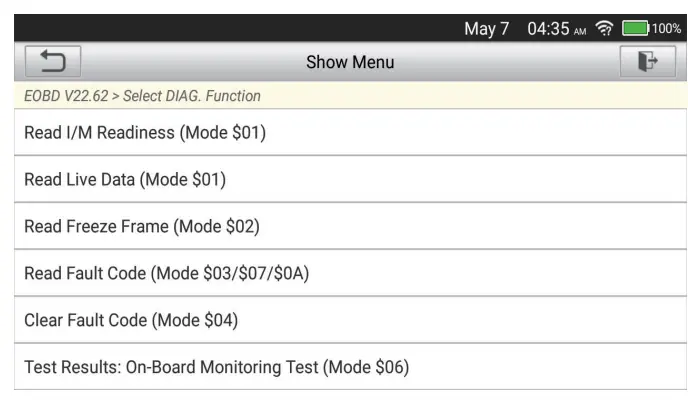This screenshot has height=413, width=688.
Task: Open Read I/M Readiness (Mode $01)
Action: pyautogui.click(x=145, y=132)
